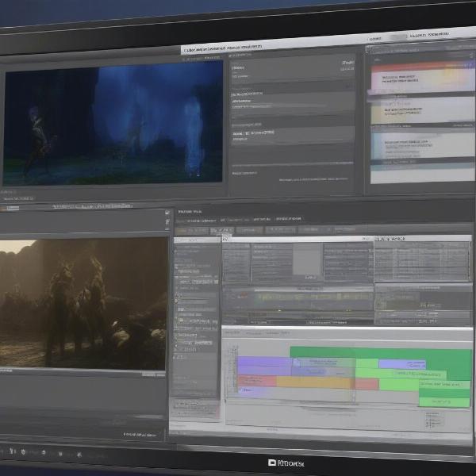Open the yellow-edged card in the right panel
This screenshot has height=476, width=476.
[422, 110]
